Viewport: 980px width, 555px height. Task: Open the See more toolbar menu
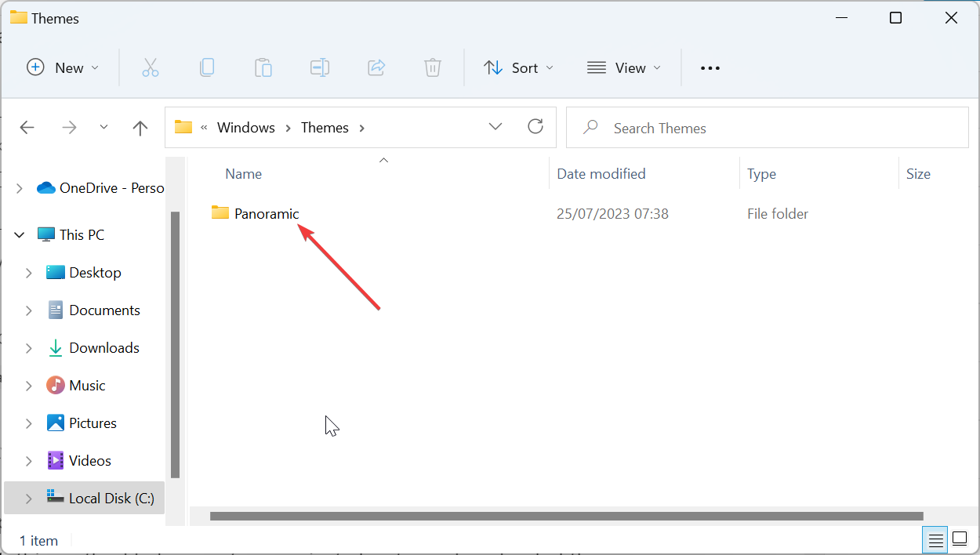710,67
